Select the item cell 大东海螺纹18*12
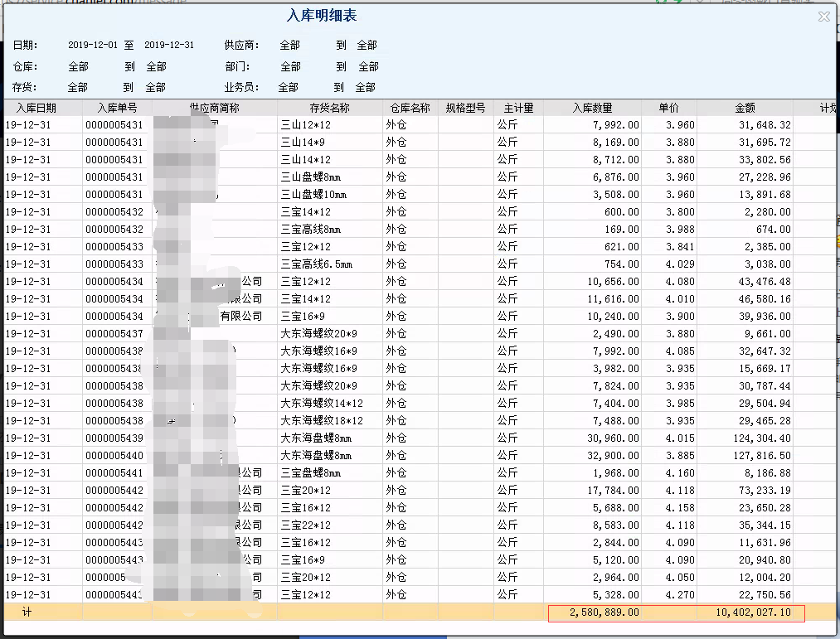Image resolution: width=840 pixels, height=639 pixels. coord(322,421)
